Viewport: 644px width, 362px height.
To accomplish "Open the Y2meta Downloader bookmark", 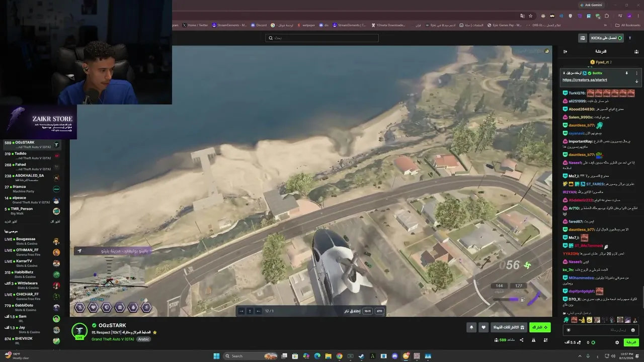I will 388,25.
